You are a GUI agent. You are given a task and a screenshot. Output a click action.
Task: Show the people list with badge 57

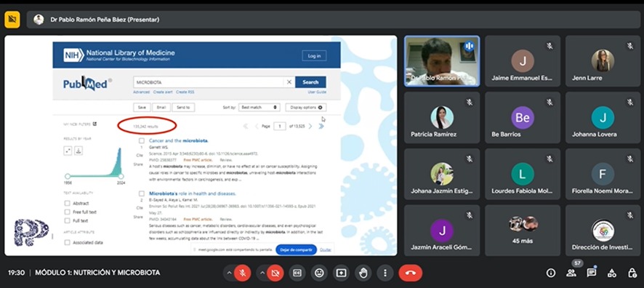(571, 273)
